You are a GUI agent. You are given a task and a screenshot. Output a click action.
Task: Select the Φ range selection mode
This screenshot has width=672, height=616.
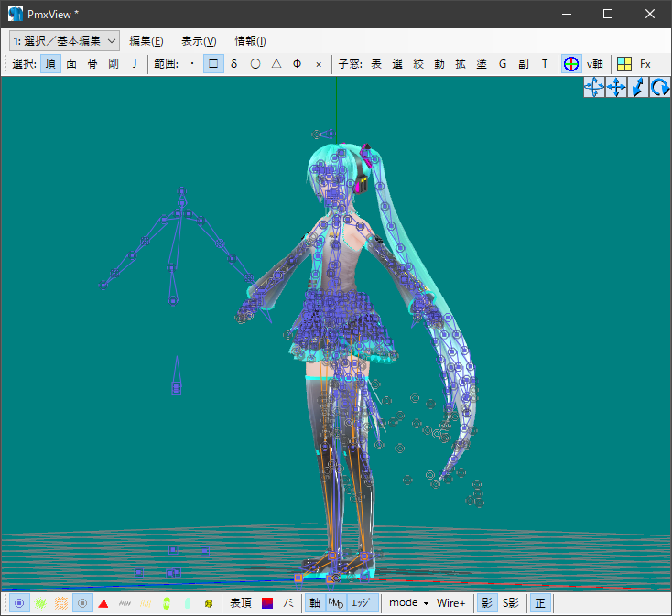298,64
